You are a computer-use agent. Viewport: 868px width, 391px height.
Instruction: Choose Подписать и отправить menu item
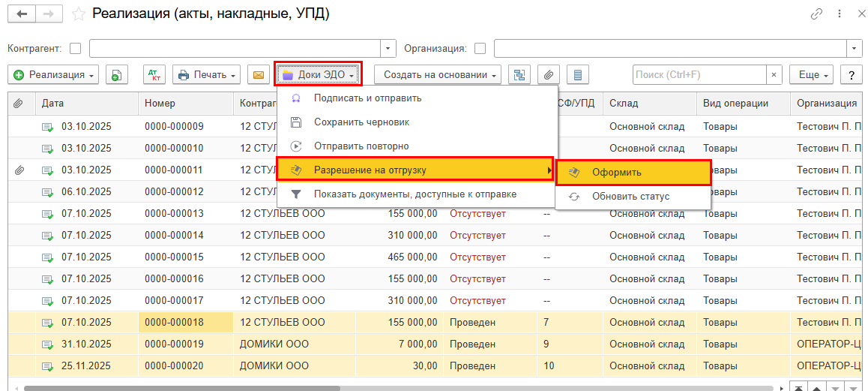(x=367, y=98)
